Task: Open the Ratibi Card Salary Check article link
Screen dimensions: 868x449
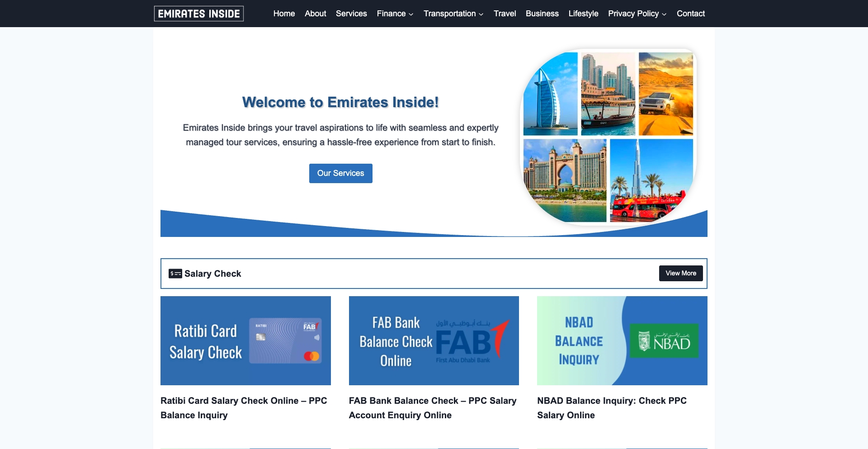Action: [x=244, y=407]
